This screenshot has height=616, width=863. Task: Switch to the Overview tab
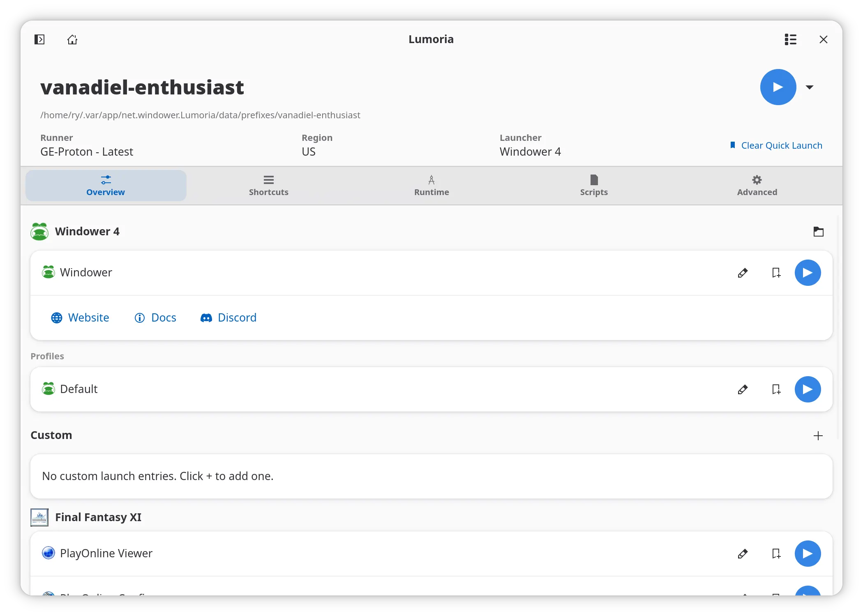coord(106,186)
